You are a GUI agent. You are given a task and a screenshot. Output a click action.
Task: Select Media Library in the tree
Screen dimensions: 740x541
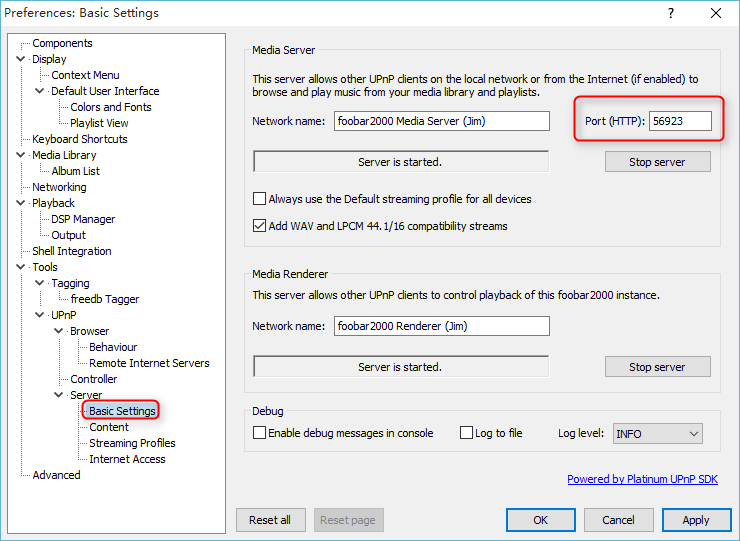pos(64,155)
